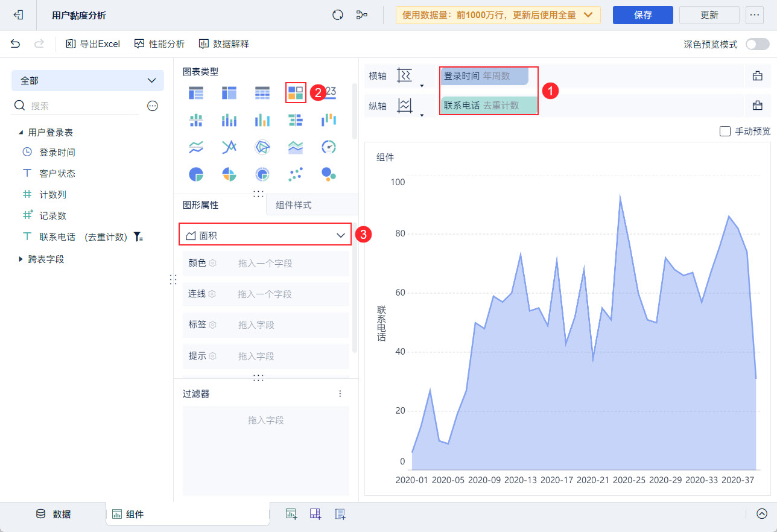The height and width of the screenshot is (532, 777).
Task: Click the filter icon beside 联系电话 field
Action: 139,237
